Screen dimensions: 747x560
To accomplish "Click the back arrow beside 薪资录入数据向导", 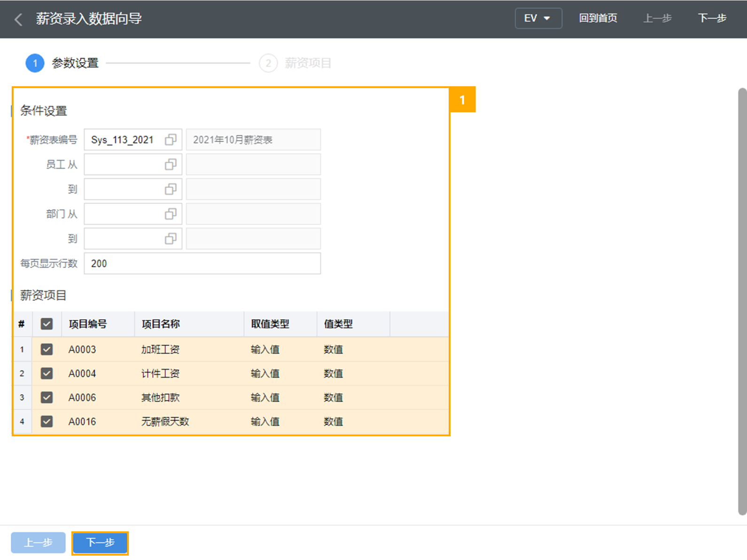I will pos(18,19).
